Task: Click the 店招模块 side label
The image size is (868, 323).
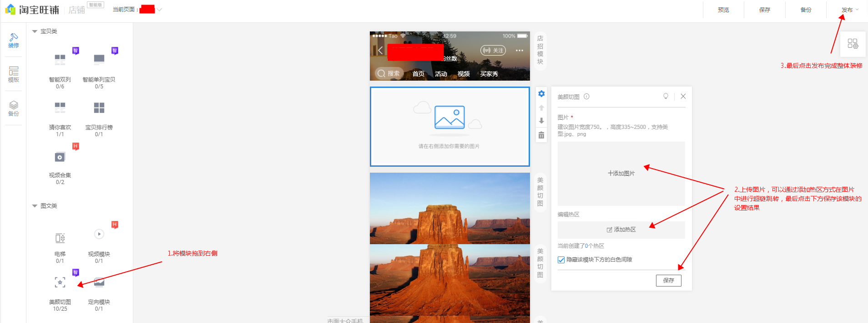Action: pos(540,50)
